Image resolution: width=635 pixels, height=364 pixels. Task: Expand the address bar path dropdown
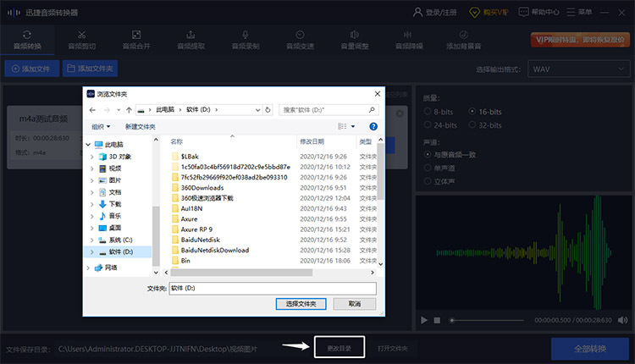257,110
